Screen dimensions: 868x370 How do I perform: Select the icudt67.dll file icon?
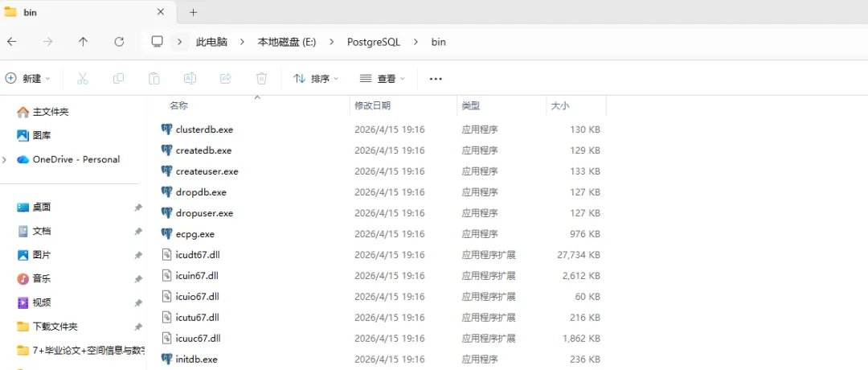coord(166,255)
